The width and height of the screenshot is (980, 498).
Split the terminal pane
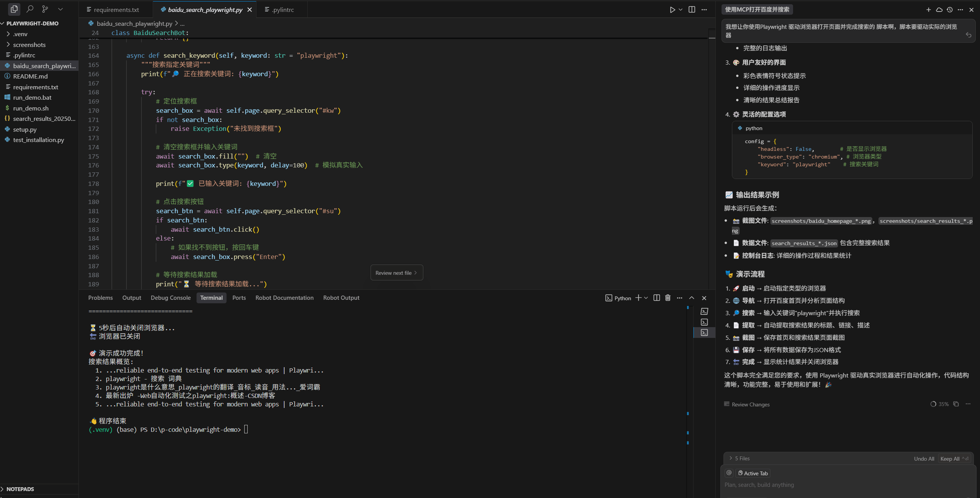(x=657, y=298)
